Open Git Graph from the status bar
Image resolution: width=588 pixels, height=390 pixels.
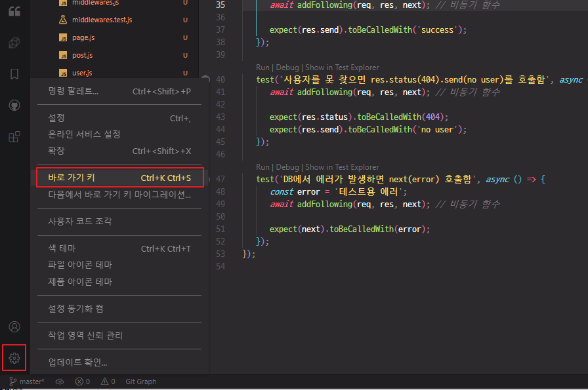tap(140, 381)
